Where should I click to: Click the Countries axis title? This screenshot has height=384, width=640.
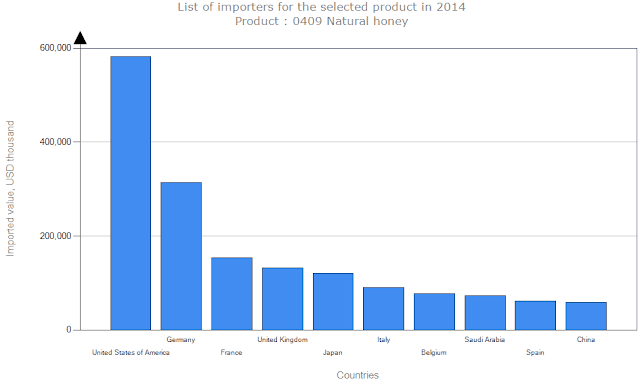pos(358,375)
